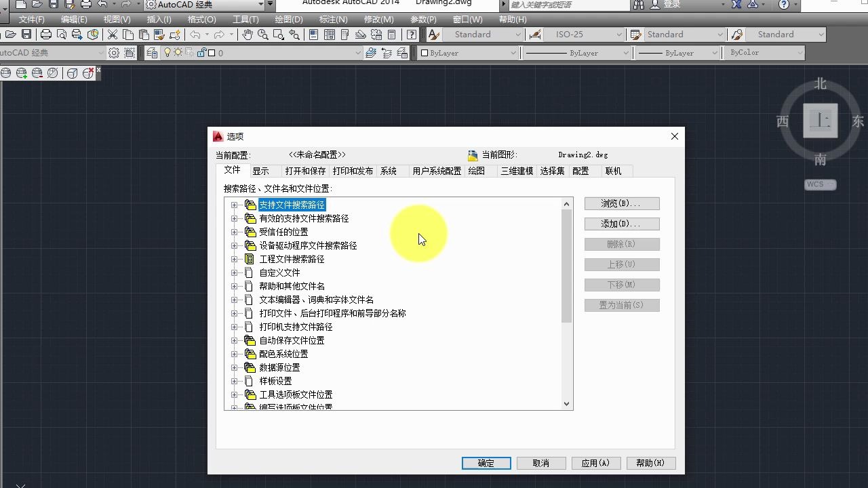Expand the 自定义文件 tree node

(x=235, y=272)
